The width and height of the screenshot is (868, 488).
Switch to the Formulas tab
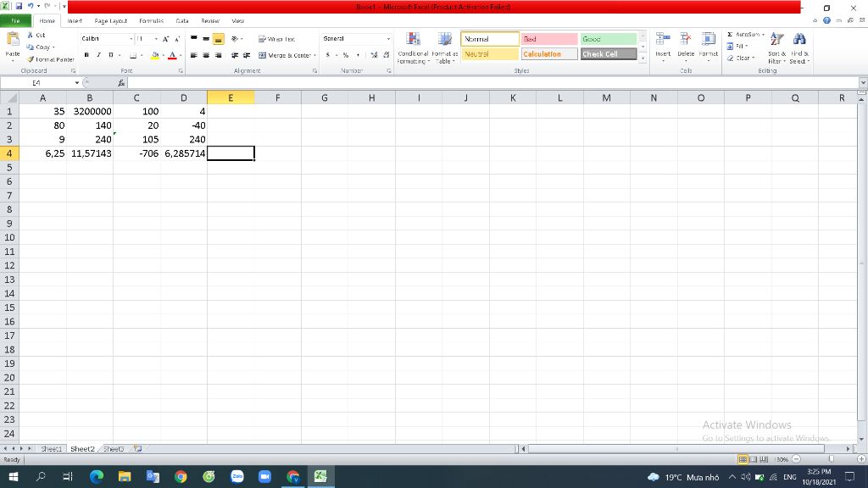(x=151, y=21)
